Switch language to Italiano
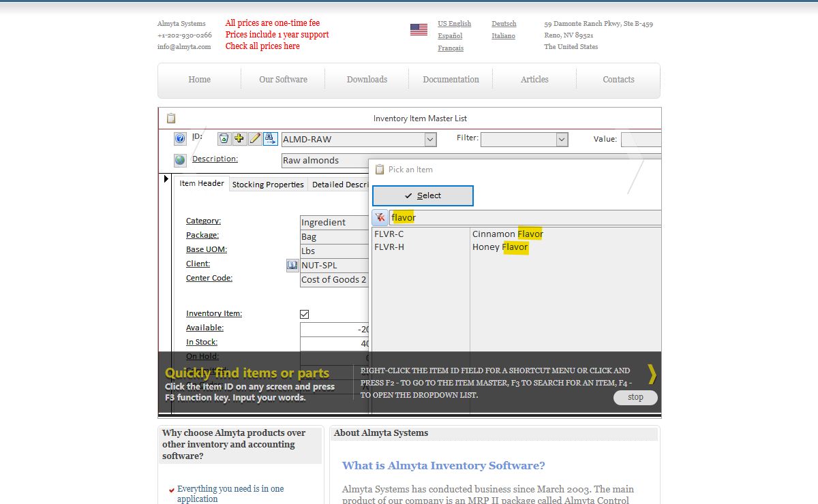 [x=503, y=36]
